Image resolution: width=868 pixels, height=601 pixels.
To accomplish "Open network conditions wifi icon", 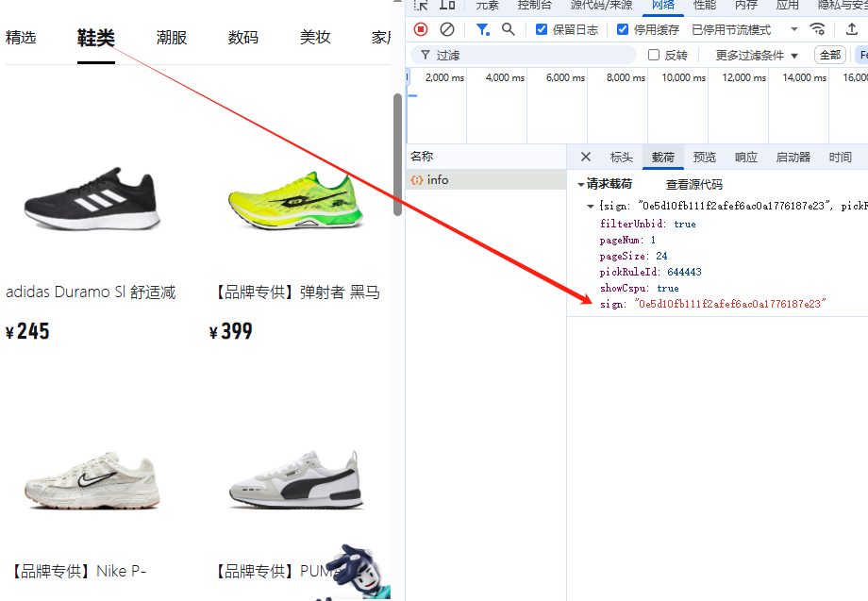I will pos(817,29).
